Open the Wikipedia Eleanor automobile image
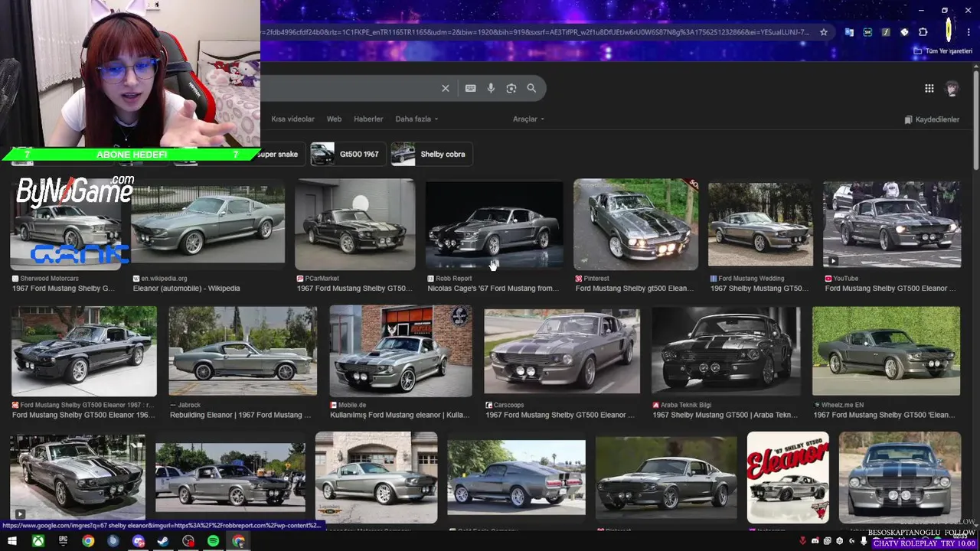Image resolution: width=980 pixels, height=551 pixels. tap(207, 225)
